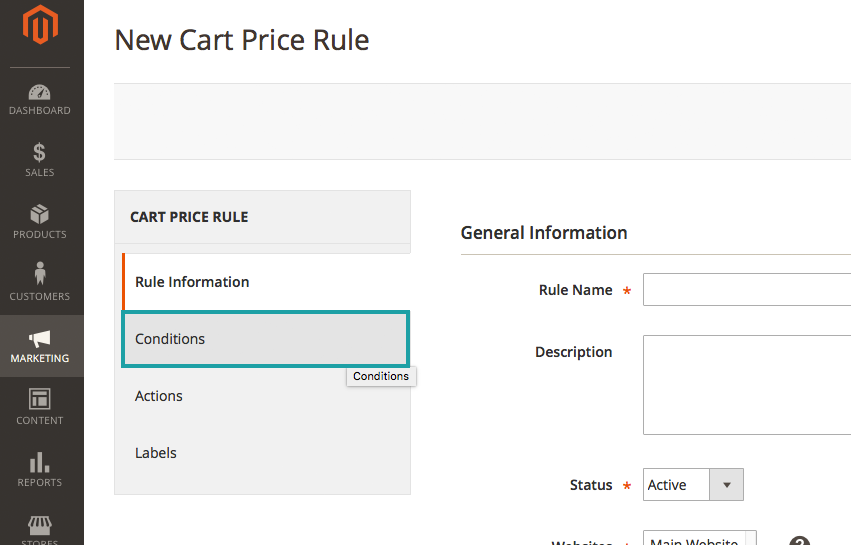The height and width of the screenshot is (545, 851).
Task: Go to the Labels tab
Action: [x=156, y=453]
